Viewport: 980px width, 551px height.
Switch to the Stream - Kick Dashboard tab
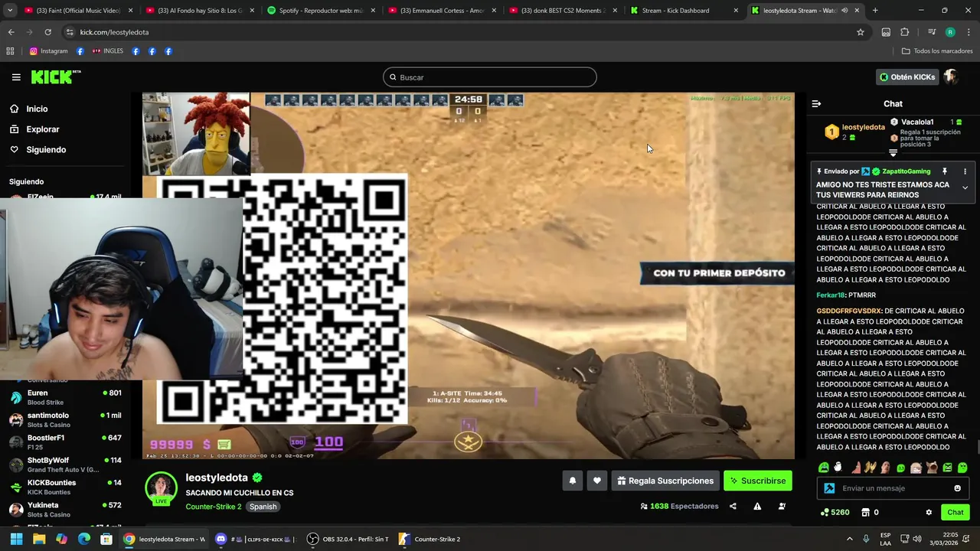tap(684, 11)
